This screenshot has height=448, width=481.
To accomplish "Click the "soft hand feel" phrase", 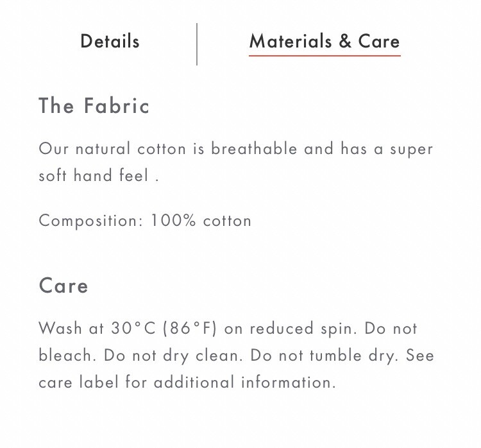I will 94,176.
